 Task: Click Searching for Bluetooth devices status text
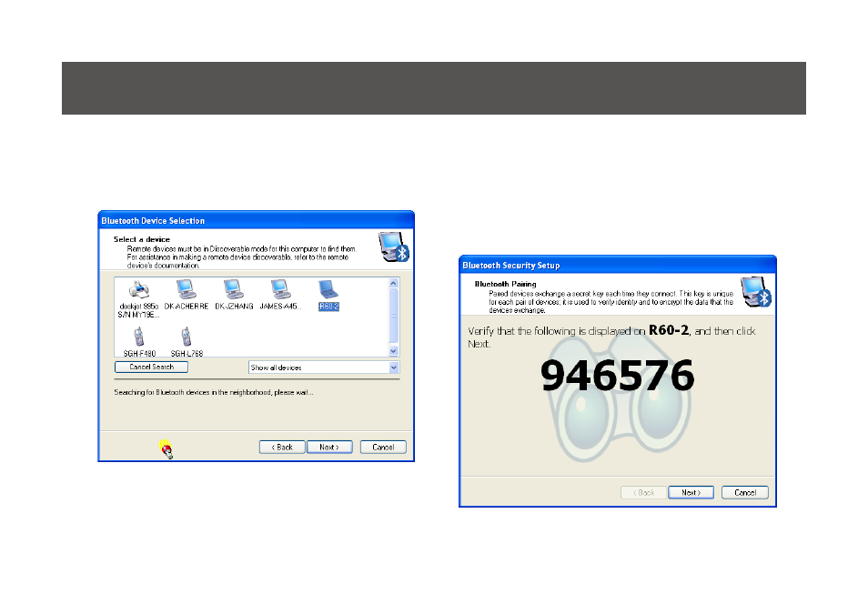[214, 393]
